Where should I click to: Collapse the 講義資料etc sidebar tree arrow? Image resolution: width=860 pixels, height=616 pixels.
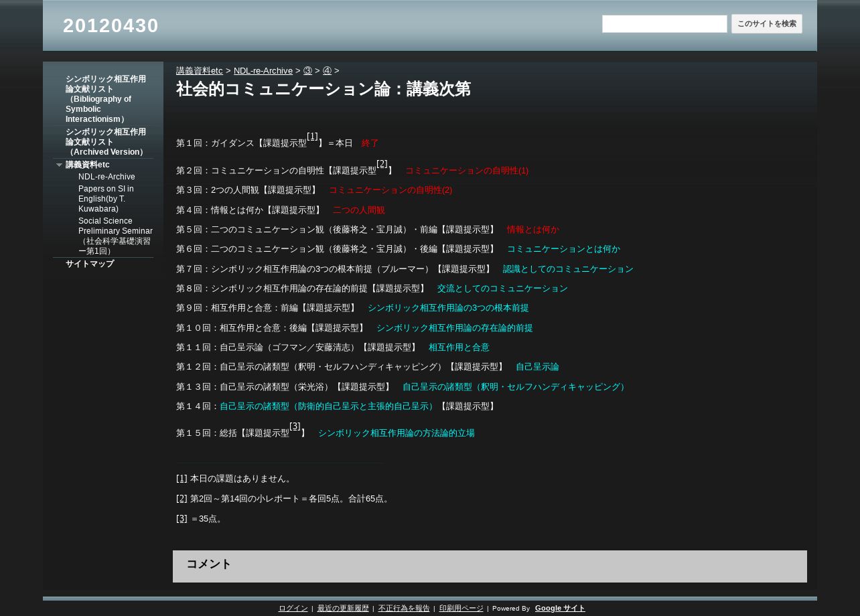pyautogui.click(x=59, y=165)
